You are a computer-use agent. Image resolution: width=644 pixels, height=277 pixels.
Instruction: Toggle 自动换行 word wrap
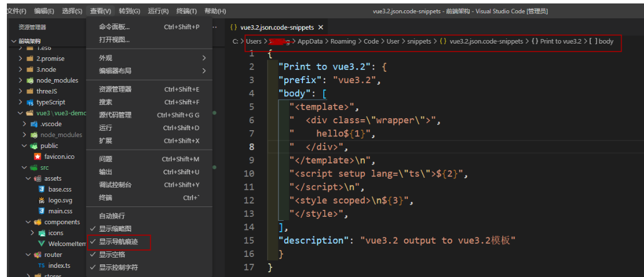[x=149, y=216]
